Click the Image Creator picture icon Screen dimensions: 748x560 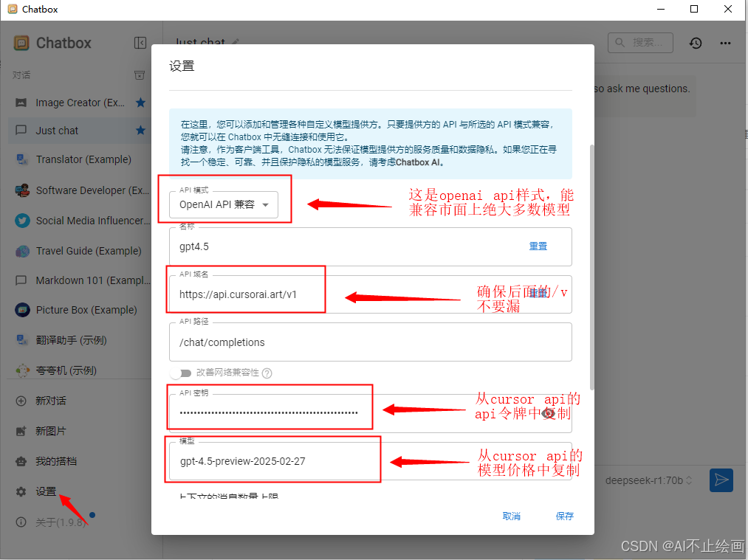21,103
